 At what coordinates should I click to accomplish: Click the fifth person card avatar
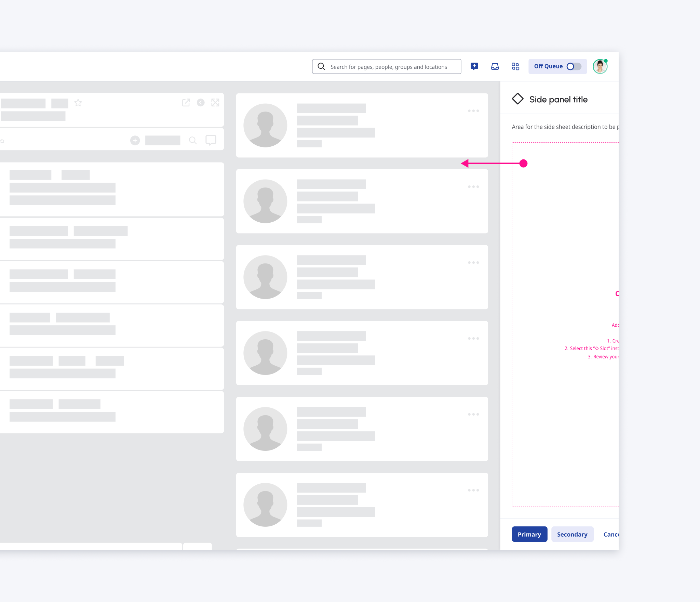[x=265, y=429]
